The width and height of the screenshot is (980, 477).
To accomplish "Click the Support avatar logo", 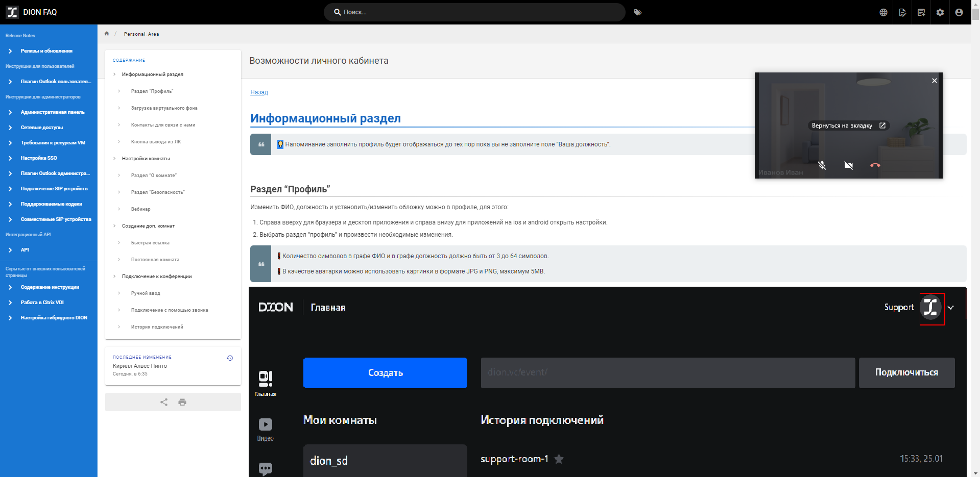I will click(932, 308).
